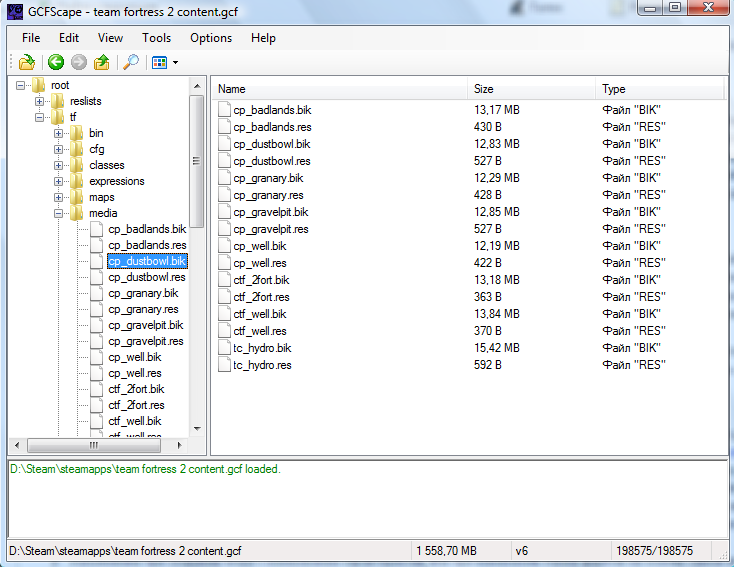Open the Tools menu
Screen dimensions: 734x567
tap(156, 38)
